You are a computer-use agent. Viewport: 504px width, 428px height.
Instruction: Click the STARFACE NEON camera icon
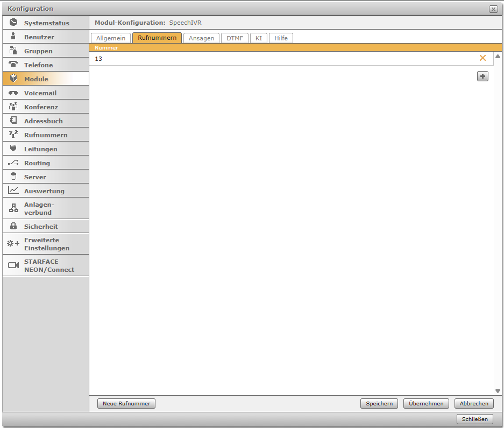click(x=13, y=265)
